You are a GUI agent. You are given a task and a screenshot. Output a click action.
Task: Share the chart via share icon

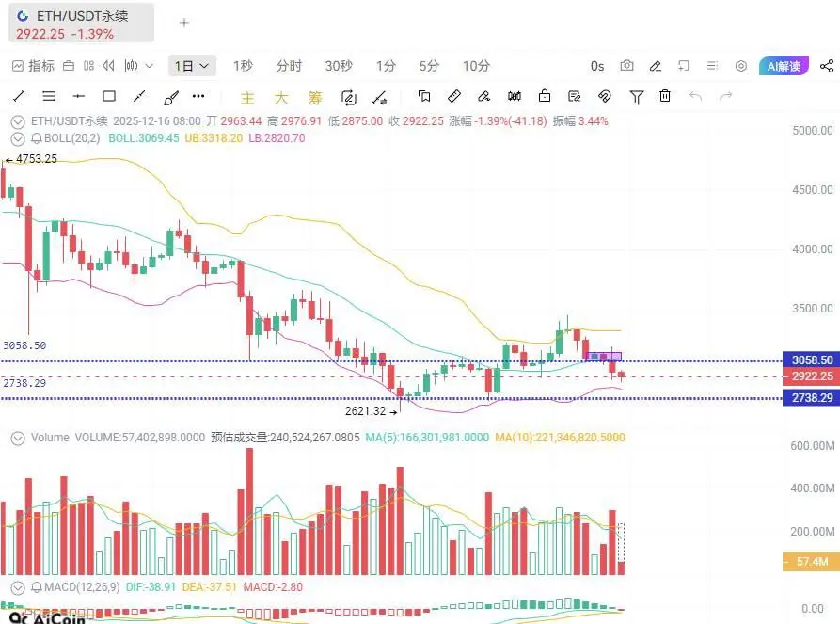(x=827, y=66)
